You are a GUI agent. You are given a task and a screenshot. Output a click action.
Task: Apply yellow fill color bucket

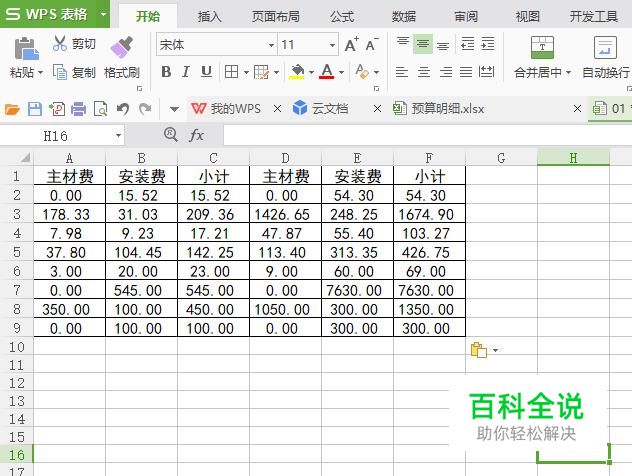pos(297,72)
